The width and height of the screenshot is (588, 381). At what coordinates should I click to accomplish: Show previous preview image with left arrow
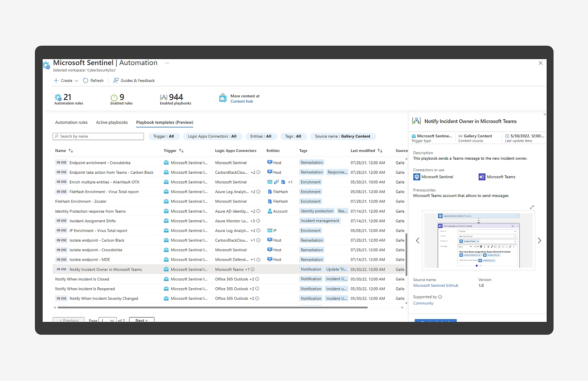(418, 241)
